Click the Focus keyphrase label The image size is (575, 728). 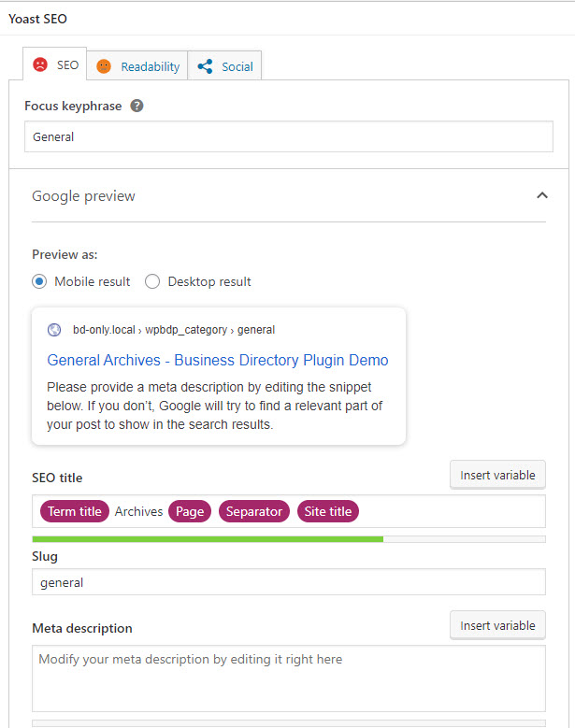73,106
